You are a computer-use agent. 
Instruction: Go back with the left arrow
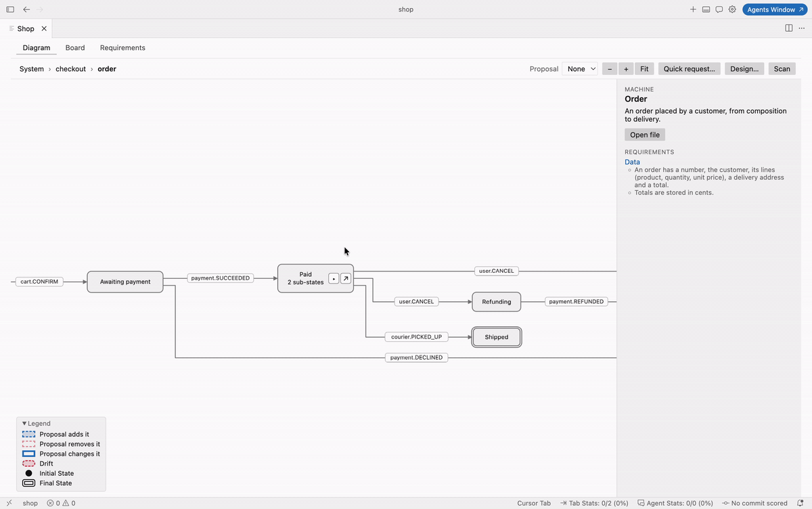tap(26, 9)
